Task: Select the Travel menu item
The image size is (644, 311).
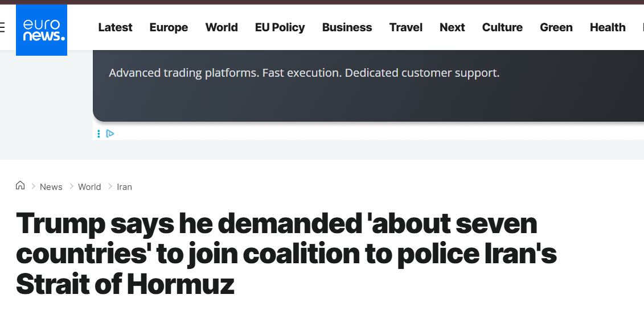Action: (405, 27)
